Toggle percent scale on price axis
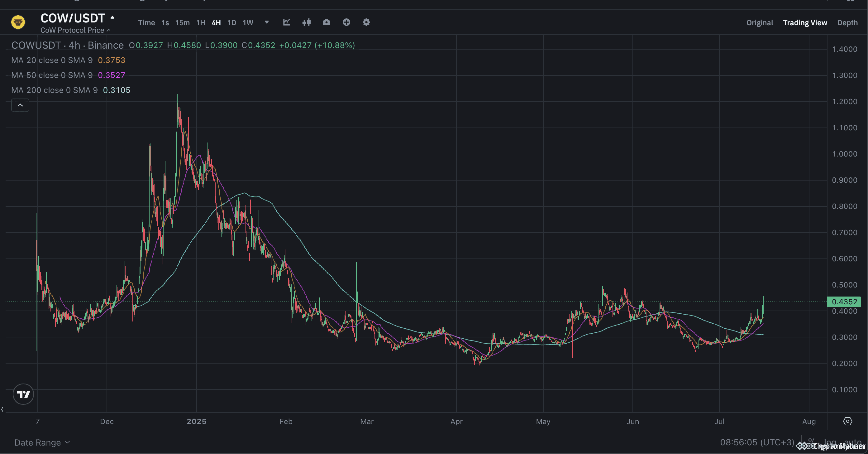 (811, 442)
